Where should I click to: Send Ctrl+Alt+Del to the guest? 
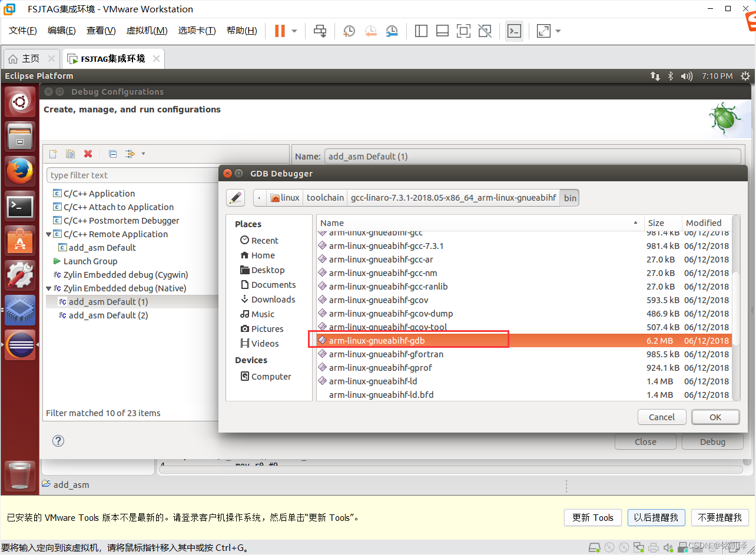pos(320,31)
